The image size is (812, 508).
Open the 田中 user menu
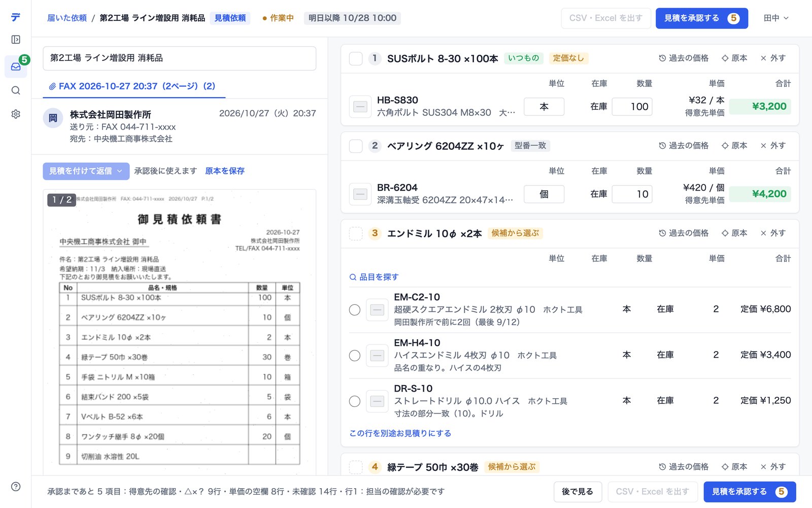(x=776, y=18)
